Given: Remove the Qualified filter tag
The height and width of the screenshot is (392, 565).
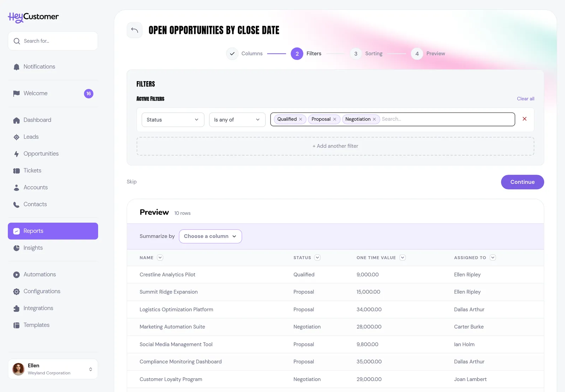Looking at the screenshot, I should pyautogui.click(x=301, y=119).
